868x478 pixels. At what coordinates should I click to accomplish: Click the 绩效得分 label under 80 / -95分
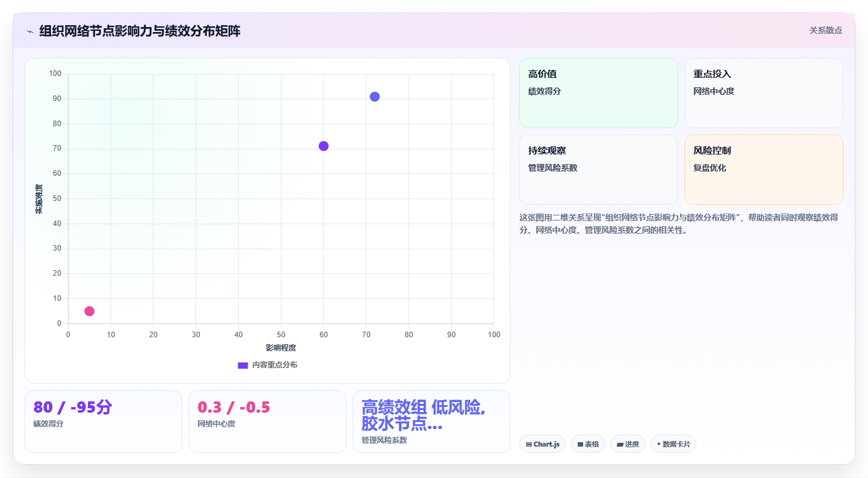click(48, 424)
